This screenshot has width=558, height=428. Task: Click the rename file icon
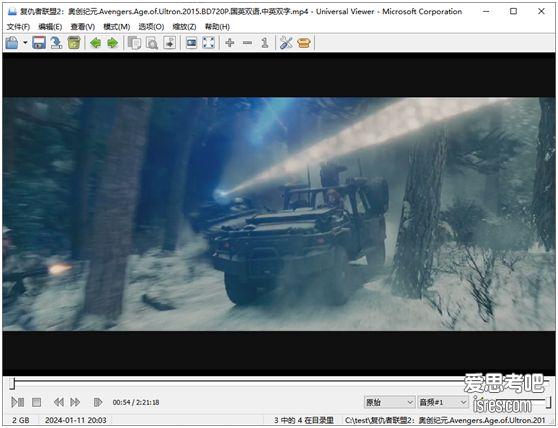56,43
